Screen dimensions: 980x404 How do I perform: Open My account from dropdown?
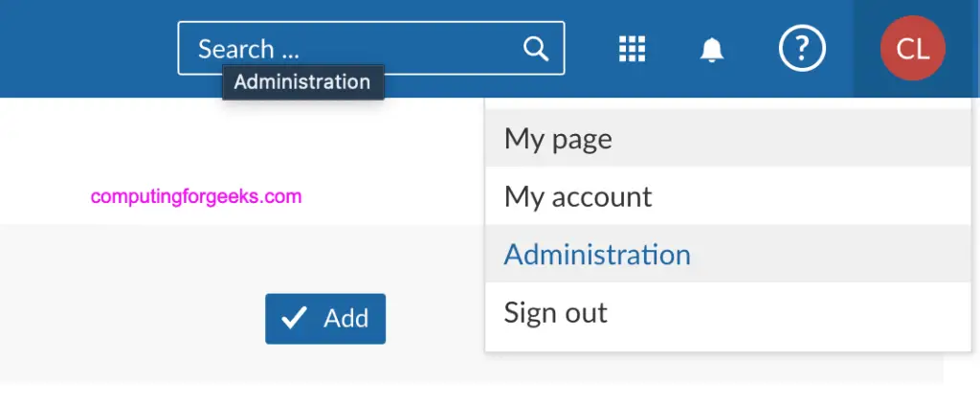coord(727,196)
